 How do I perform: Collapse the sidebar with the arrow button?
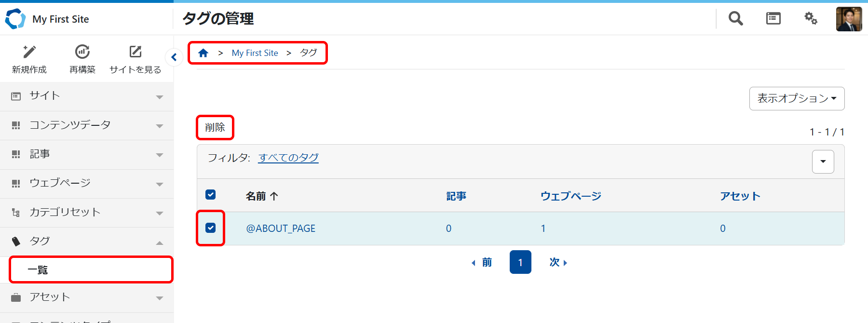click(x=174, y=57)
